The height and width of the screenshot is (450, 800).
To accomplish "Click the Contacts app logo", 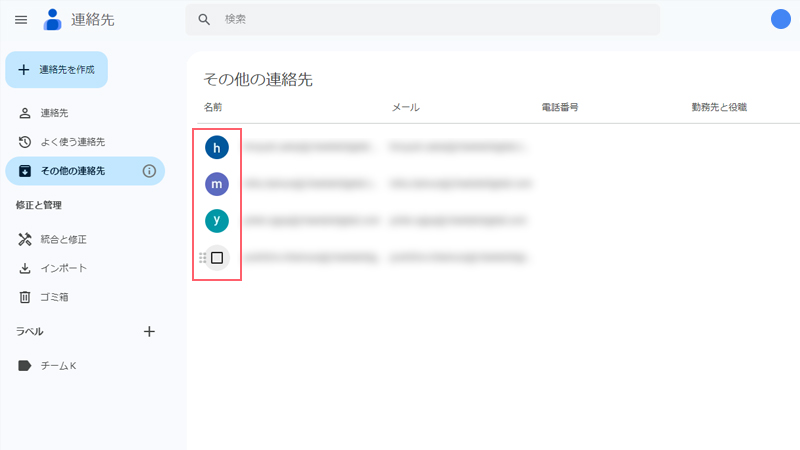I will [53, 20].
